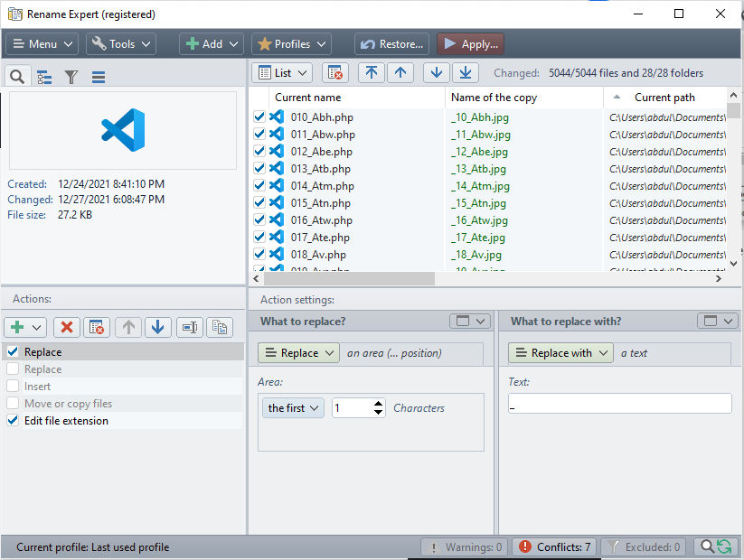The width and height of the screenshot is (744, 560).
Task: Click the Apply button
Action: (x=470, y=44)
